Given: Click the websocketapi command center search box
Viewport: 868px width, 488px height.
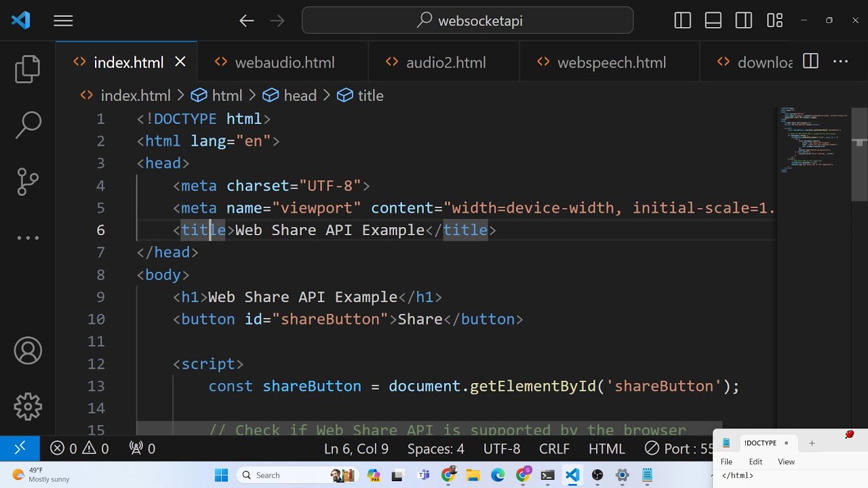Looking at the screenshot, I should tap(468, 21).
